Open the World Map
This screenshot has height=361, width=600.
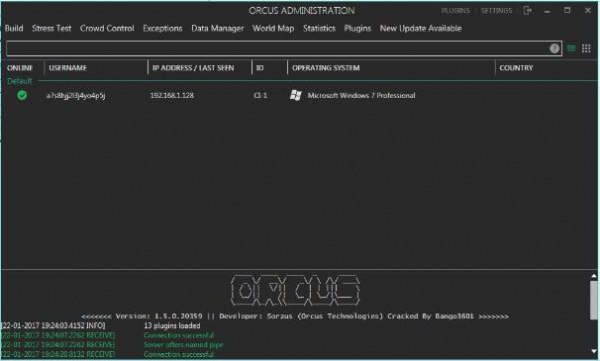click(x=273, y=28)
